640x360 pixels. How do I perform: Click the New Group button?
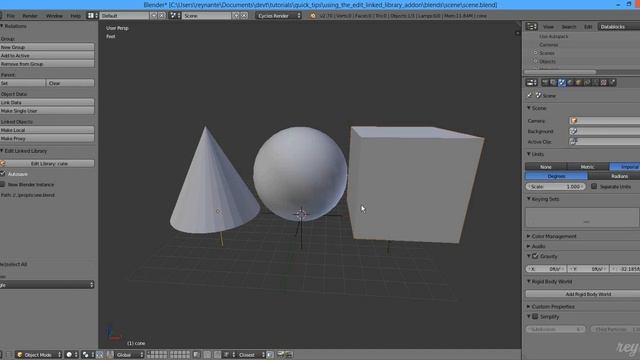coord(47,47)
